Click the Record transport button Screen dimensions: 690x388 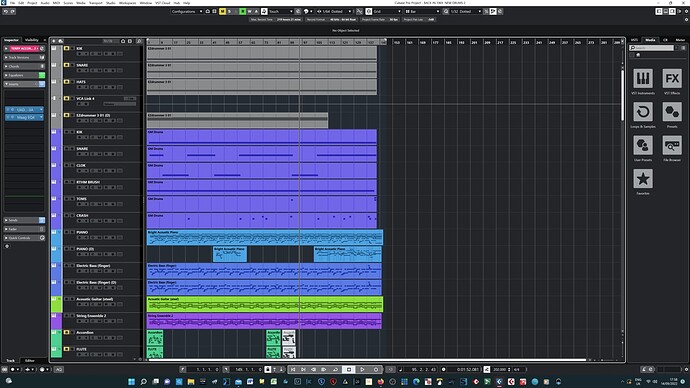375,370
